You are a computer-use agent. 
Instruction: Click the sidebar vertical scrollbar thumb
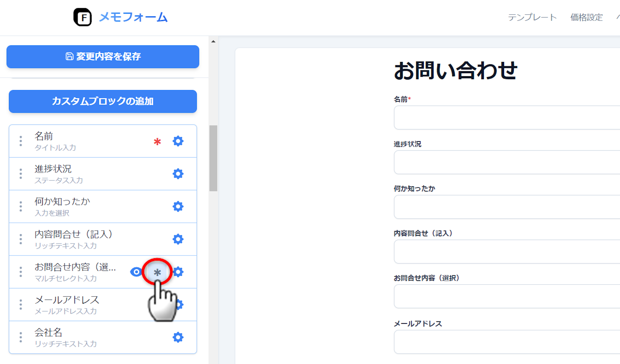(213, 158)
